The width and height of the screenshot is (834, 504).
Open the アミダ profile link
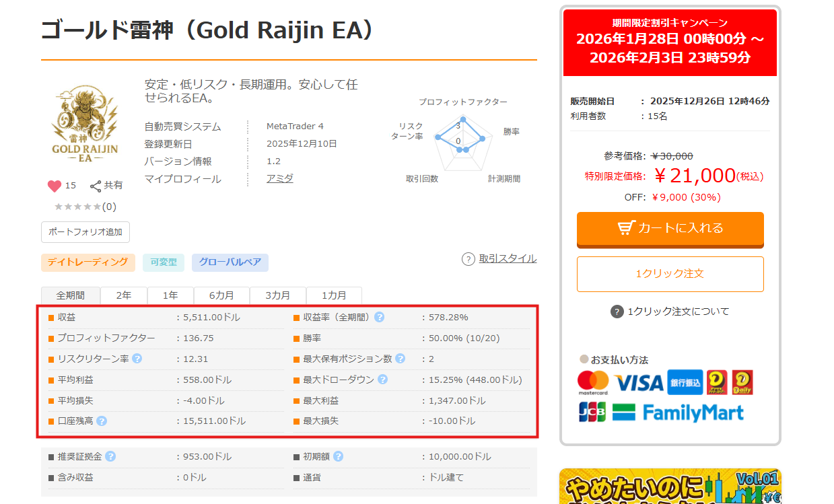coord(279,179)
